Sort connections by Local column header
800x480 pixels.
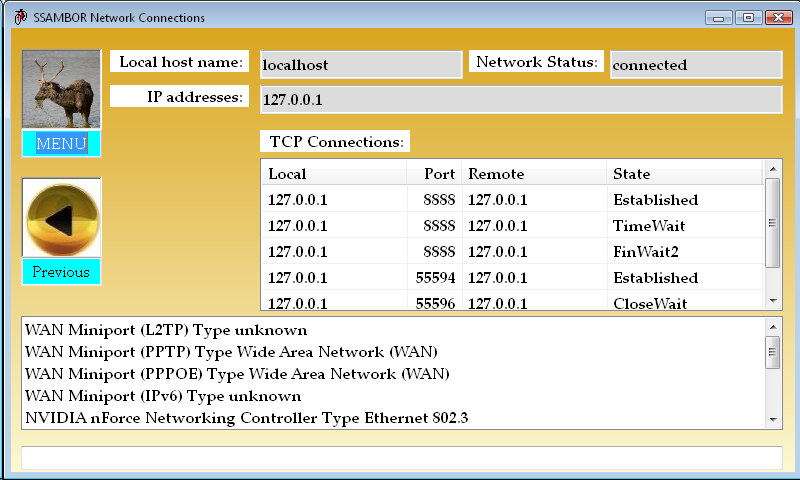coord(333,174)
